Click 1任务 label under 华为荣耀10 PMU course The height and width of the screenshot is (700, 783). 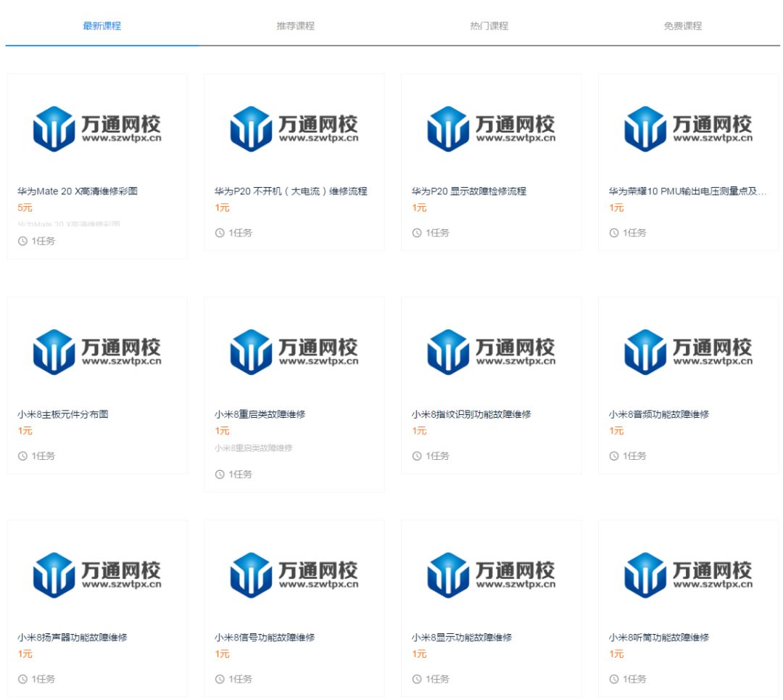point(634,233)
